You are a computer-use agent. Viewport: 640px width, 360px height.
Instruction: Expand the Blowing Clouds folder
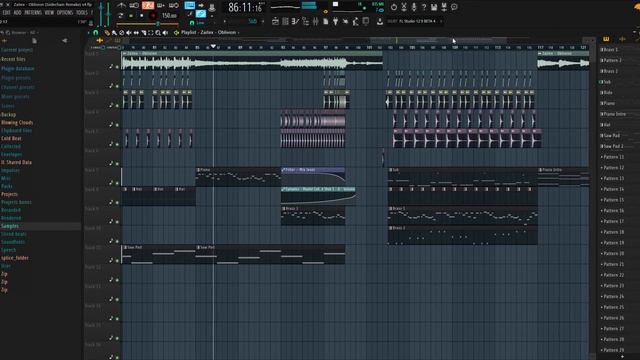pos(17,122)
